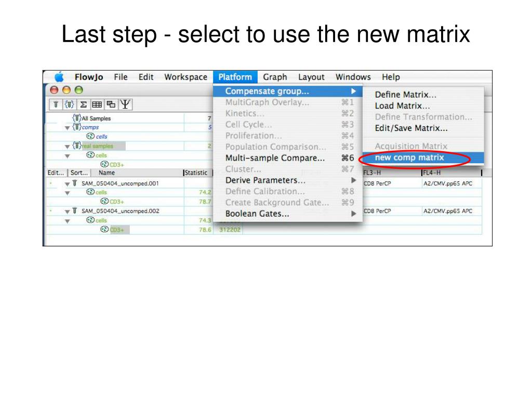Image resolution: width=532 pixels, height=399 pixels.
Task: Click the 312202 count cell
Action: click(x=230, y=230)
